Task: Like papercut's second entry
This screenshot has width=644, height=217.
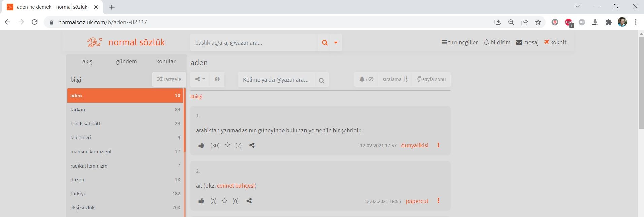Action: [x=201, y=201]
